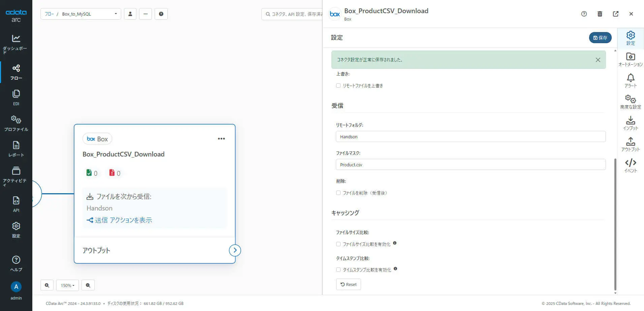Close the Box_ProductCSV_Download panel
The image size is (644, 311).
[631, 14]
